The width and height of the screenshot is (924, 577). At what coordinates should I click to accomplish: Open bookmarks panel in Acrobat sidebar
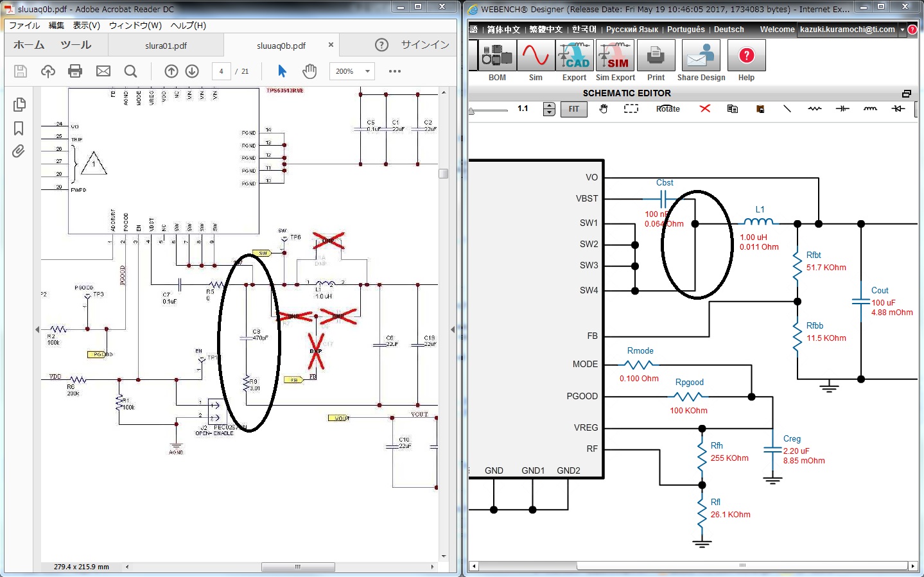point(19,128)
